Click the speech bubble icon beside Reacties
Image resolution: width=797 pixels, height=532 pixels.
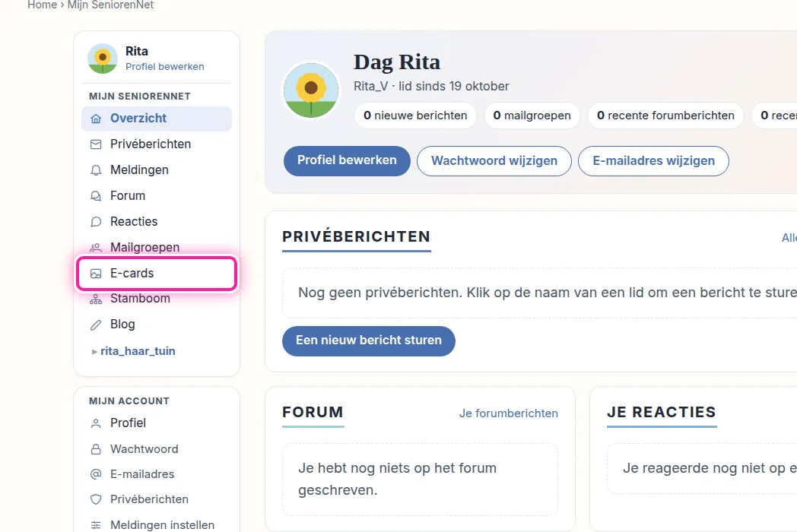96,222
